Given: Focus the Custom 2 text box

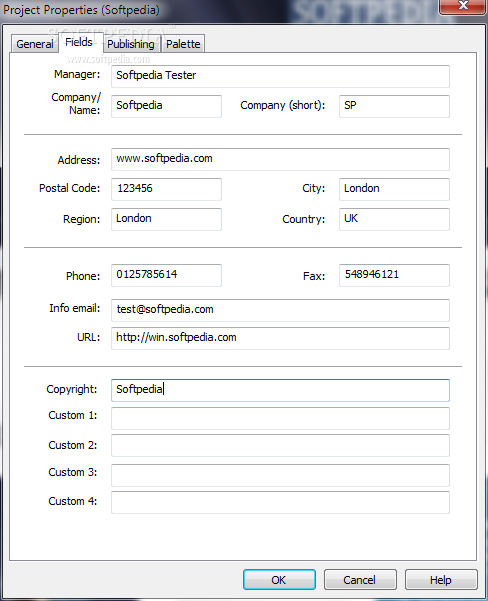Looking at the screenshot, I should click(280, 445).
